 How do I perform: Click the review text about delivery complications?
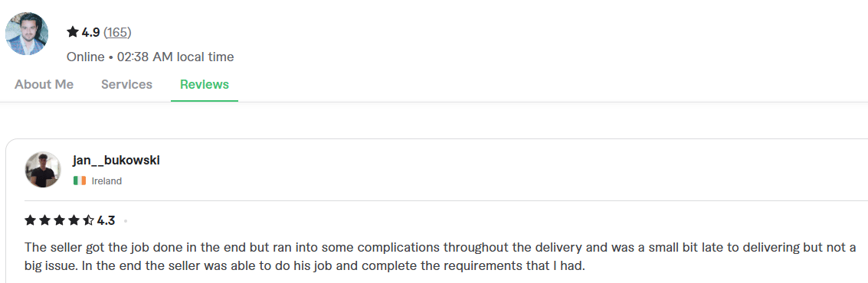click(440, 255)
